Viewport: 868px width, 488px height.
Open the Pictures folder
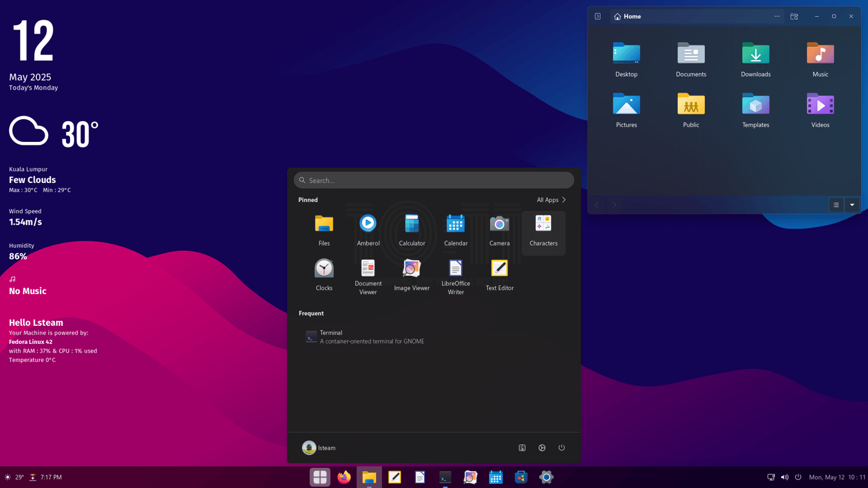(626, 110)
